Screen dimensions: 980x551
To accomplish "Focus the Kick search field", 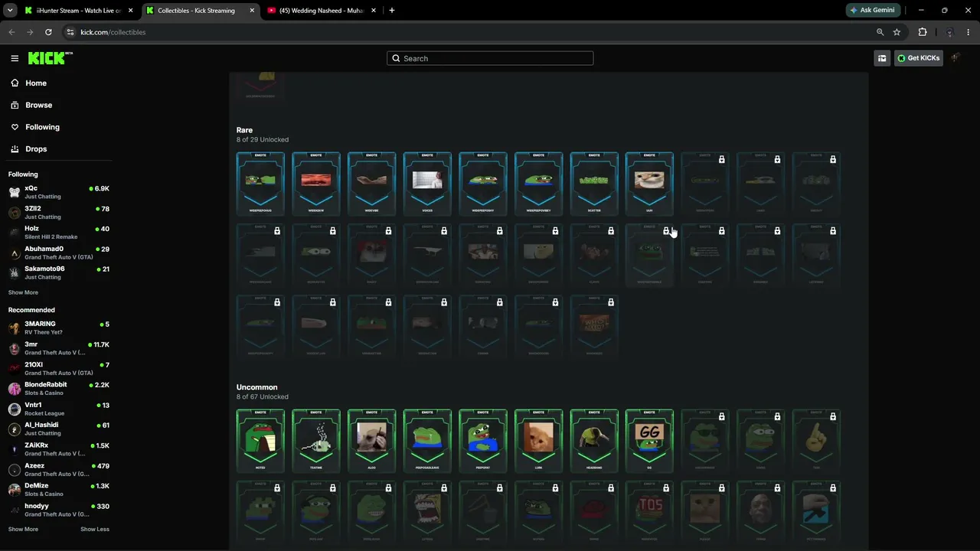I will tap(490, 58).
